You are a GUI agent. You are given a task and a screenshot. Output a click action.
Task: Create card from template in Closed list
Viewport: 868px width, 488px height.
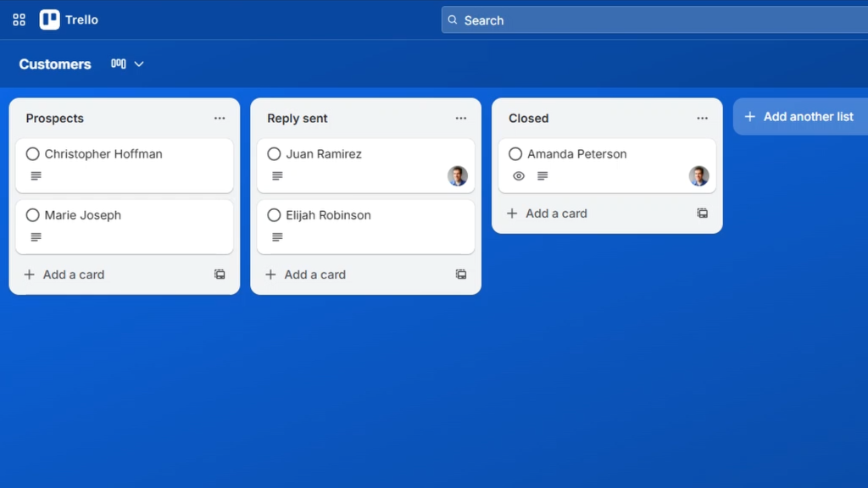point(702,213)
